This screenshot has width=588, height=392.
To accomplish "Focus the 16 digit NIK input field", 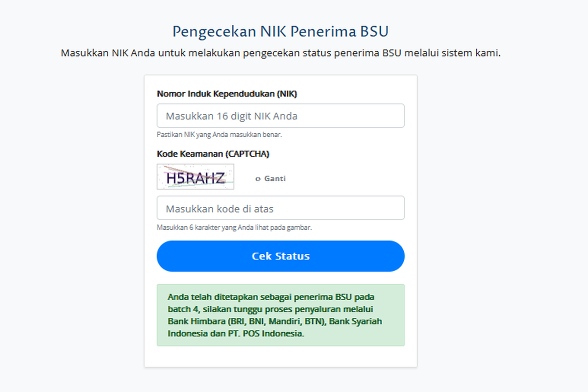I will tap(280, 116).
